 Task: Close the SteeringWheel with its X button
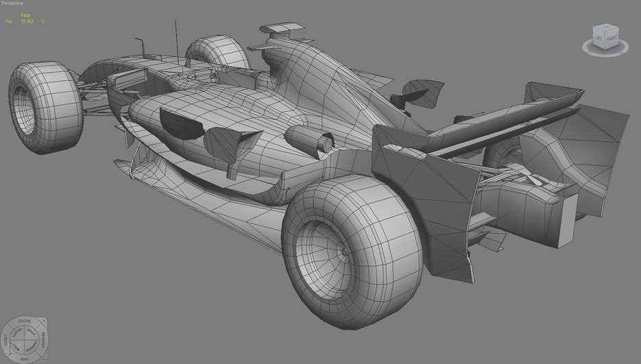click(43, 322)
